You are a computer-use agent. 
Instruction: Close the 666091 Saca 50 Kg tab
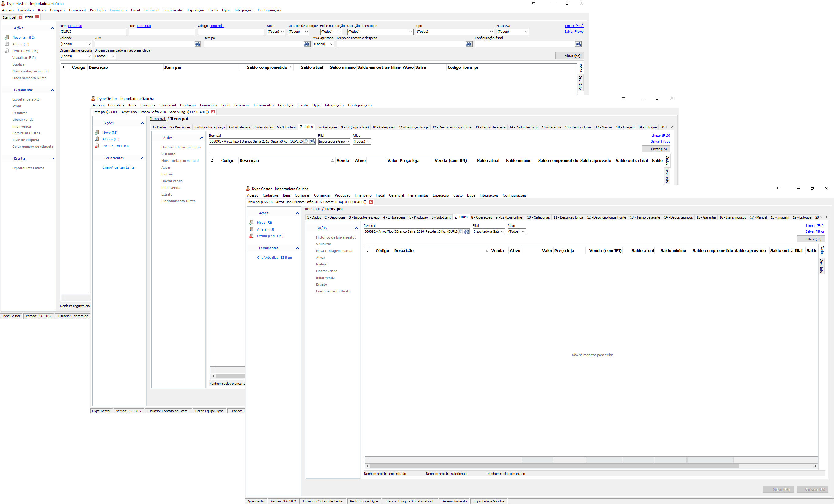(213, 112)
